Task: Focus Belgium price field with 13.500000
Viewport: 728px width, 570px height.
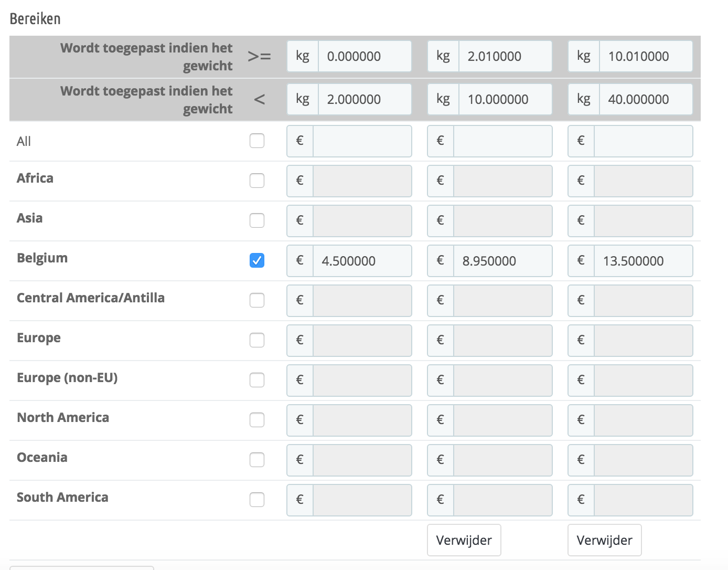Action: coord(643,261)
